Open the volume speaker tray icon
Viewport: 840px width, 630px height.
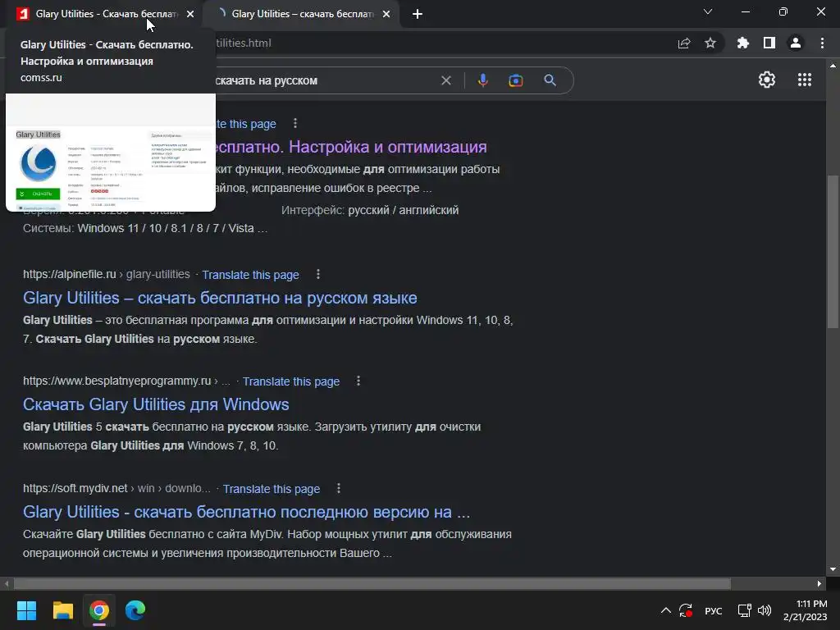coord(765,610)
